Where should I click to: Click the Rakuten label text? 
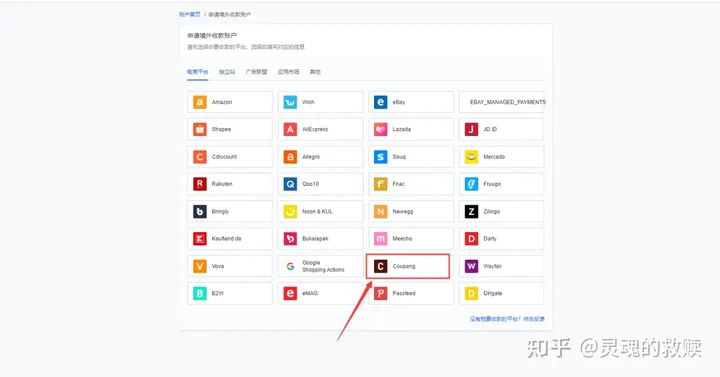tap(222, 184)
